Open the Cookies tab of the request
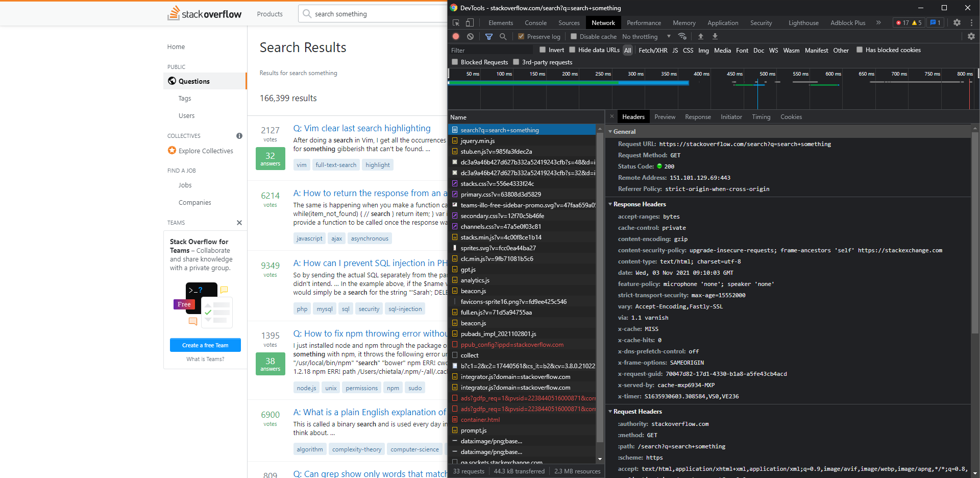The height and width of the screenshot is (478, 980). [x=791, y=117]
